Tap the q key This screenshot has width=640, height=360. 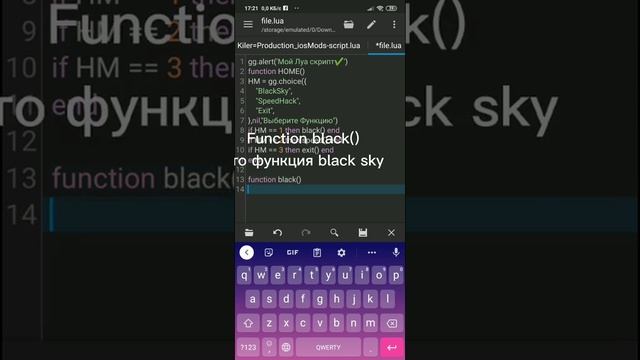(244, 275)
